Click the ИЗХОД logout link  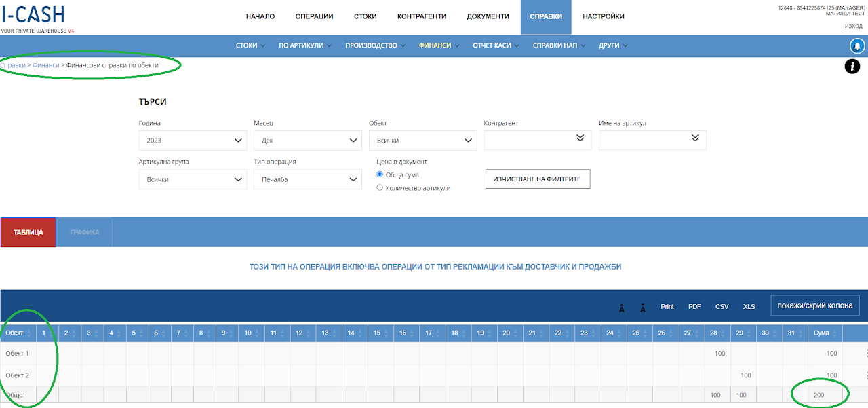click(854, 26)
